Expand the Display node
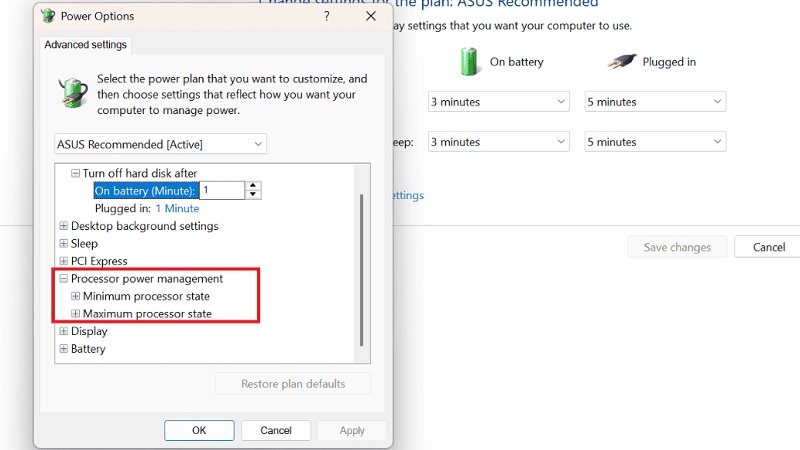The image size is (800, 450). (64, 331)
